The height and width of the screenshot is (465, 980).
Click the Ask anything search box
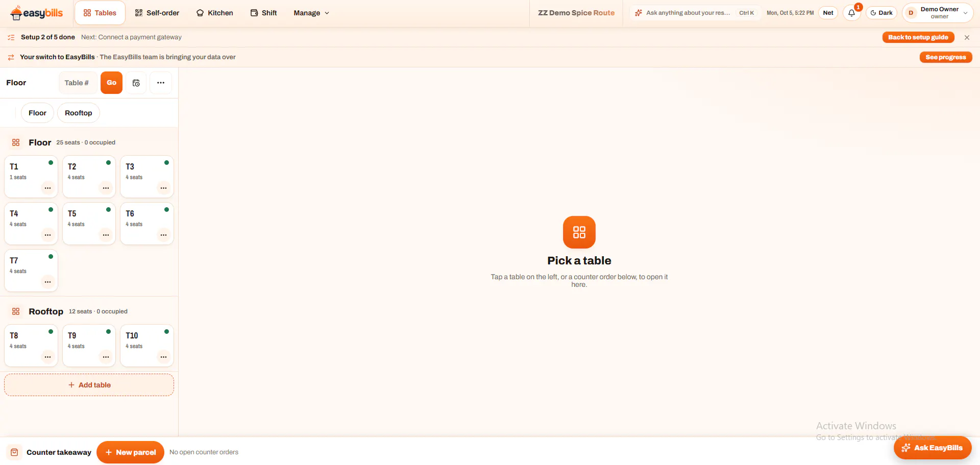coord(695,13)
